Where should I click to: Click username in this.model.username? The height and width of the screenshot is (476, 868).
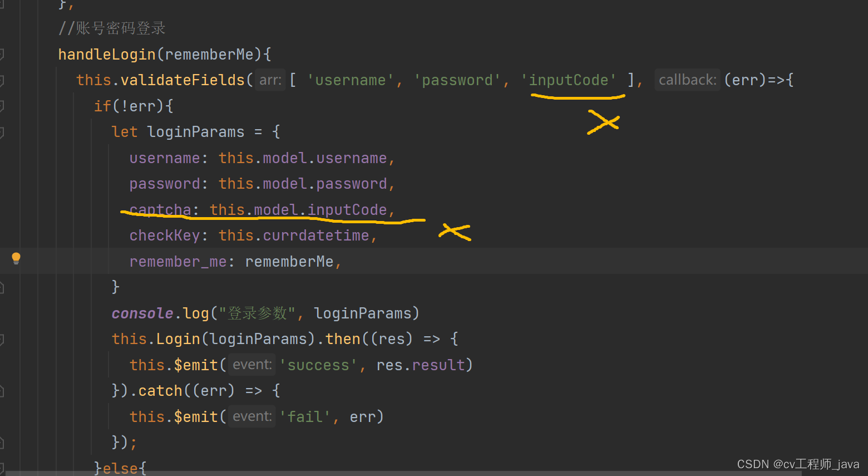(x=352, y=158)
